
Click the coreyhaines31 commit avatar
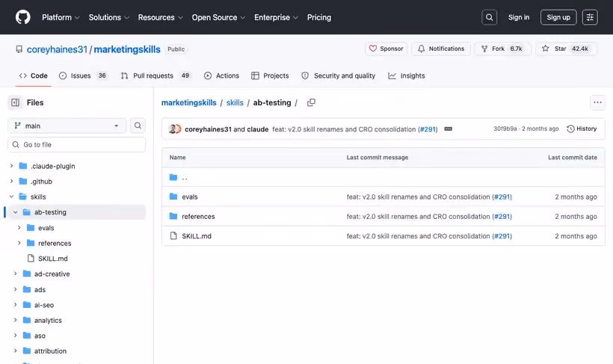coord(172,129)
